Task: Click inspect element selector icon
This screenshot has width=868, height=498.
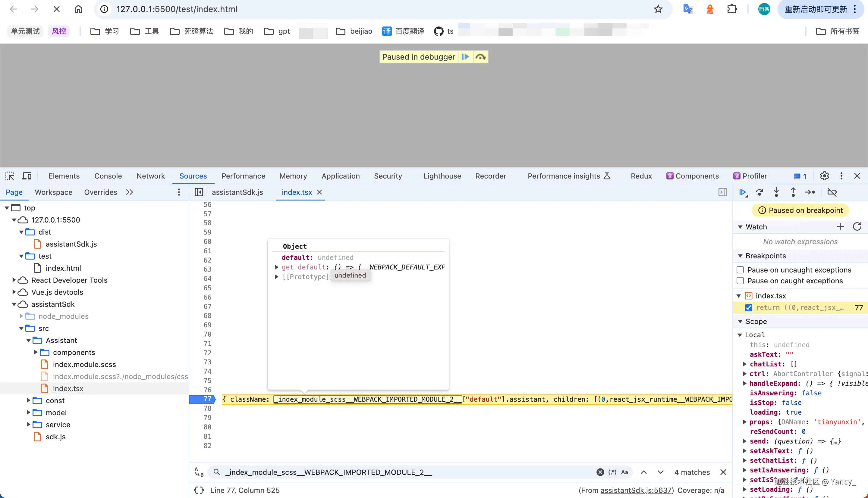Action: [10, 176]
